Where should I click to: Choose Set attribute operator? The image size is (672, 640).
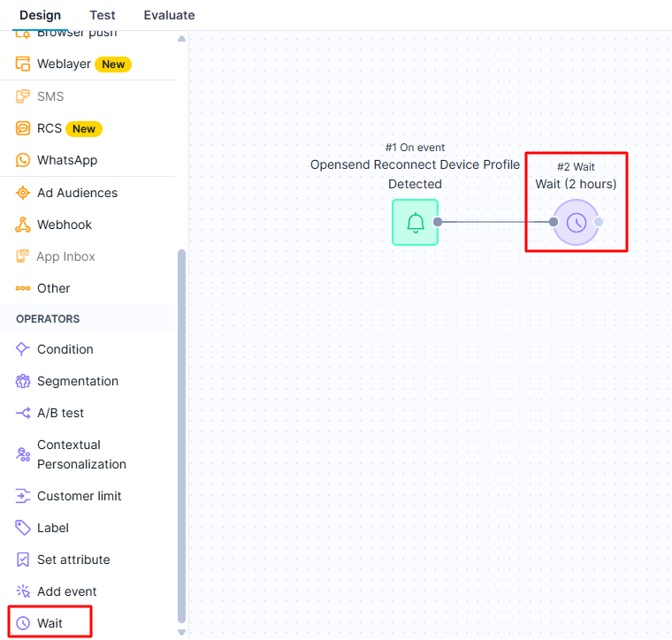pos(73,560)
